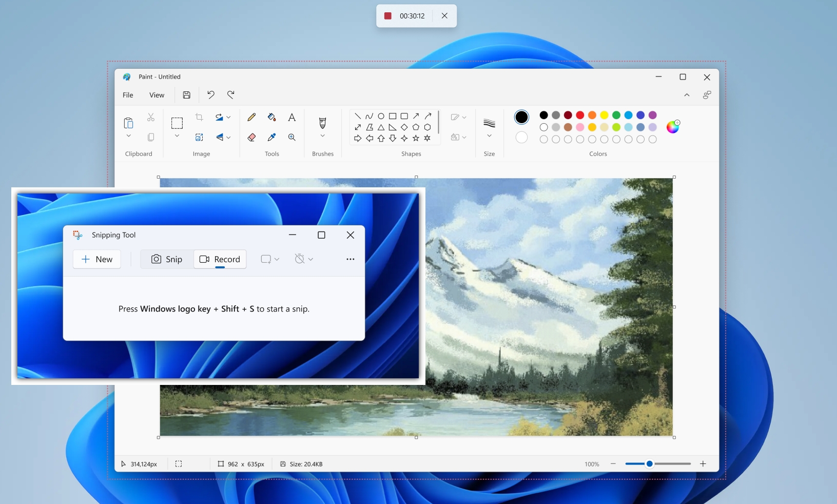Screen dimensions: 837x504
Task: Toggle Record mode in Snipping Tool
Action: [220, 259]
